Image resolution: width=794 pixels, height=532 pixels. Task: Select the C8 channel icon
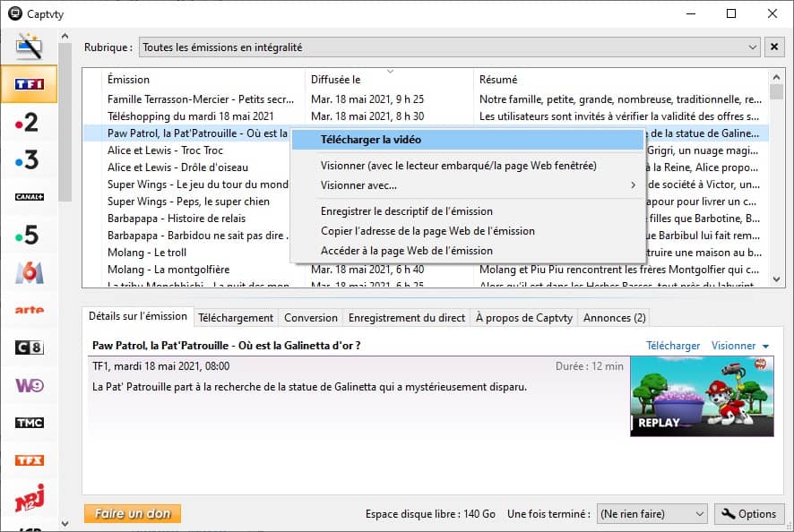[29, 348]
